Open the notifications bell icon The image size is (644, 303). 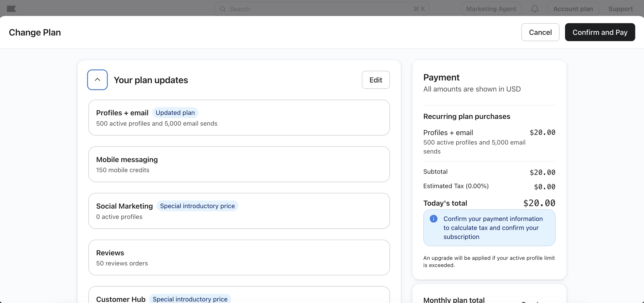click(534, 9)
